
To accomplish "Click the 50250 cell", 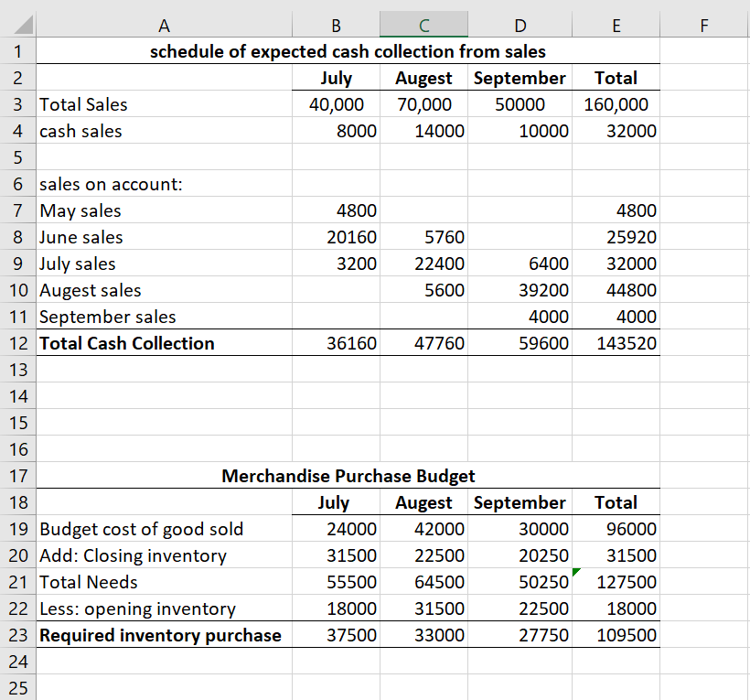I will [520, 582].
